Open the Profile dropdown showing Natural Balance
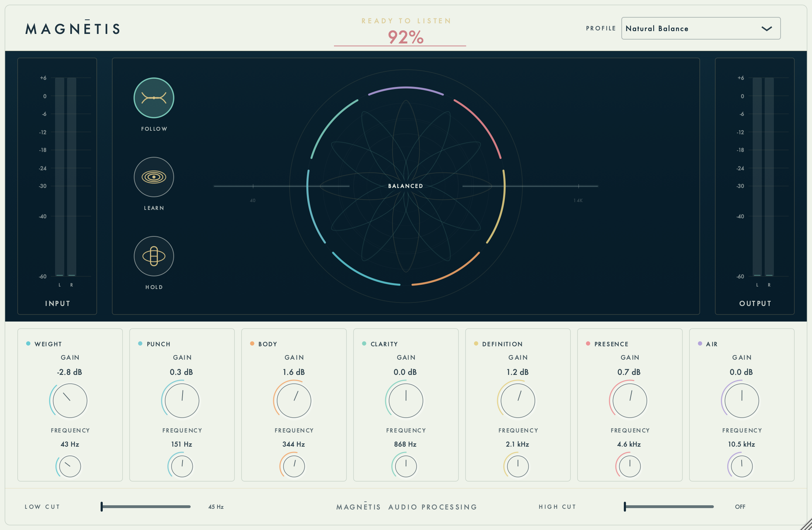The height and width of the screenshot is (530, 812). click(x=701, y=28)
